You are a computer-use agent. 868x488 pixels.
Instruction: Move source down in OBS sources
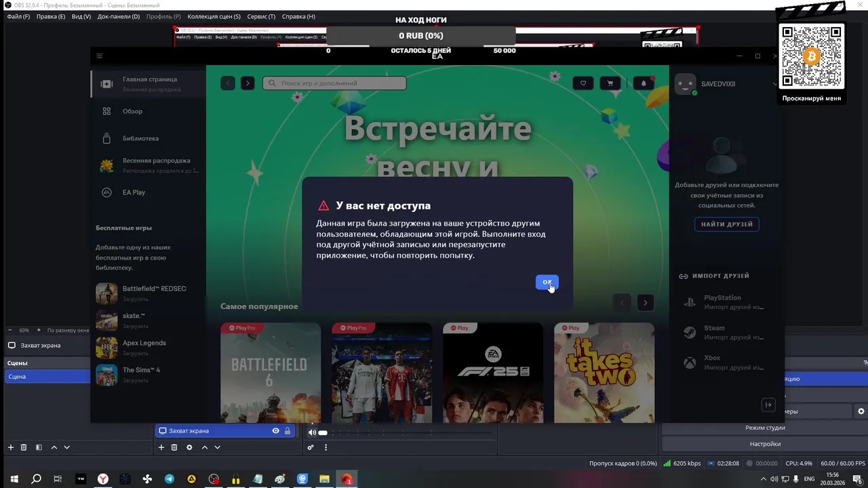pos(217,447)
